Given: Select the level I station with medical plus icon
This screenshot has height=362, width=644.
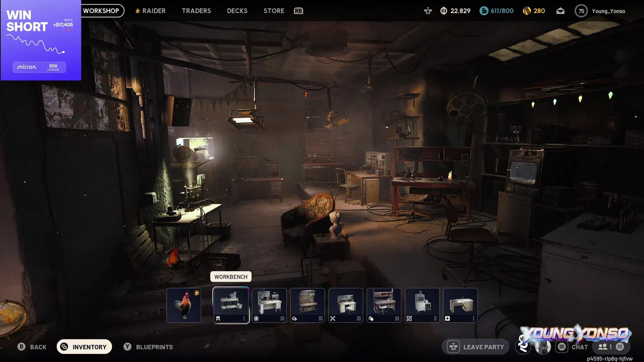Looking at the screenshot, I should tap(460, 305).
